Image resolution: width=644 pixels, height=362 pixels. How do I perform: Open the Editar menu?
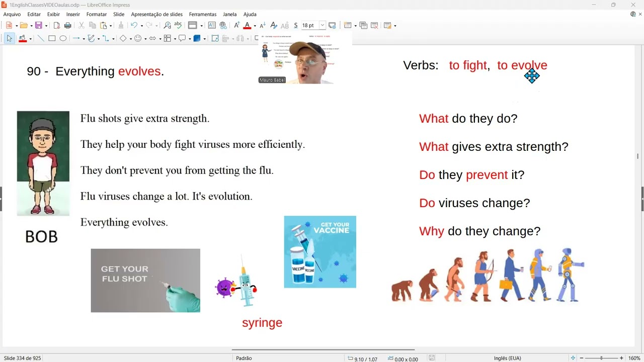(x=34, y=14)
